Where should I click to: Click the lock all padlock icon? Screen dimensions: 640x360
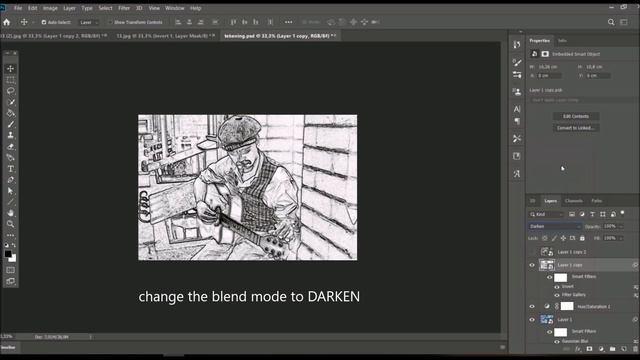582,238
